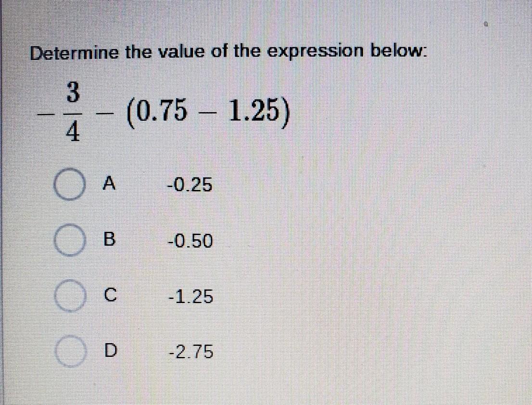Click the letter label D
The width and height of the screenshot is (532, 405).
pos(110,350)
